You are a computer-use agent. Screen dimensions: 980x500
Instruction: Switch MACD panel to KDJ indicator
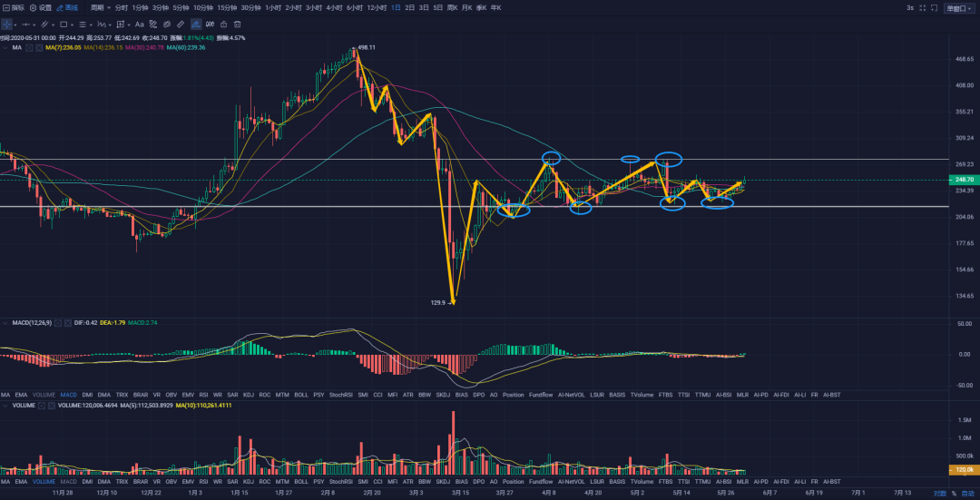tap(249, 395)
